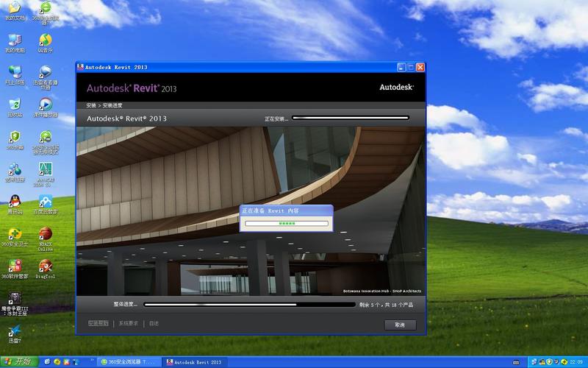The image size is (588, 368).
Task: Open the 安装帮助 link
Action: click(x=98, y=323)
